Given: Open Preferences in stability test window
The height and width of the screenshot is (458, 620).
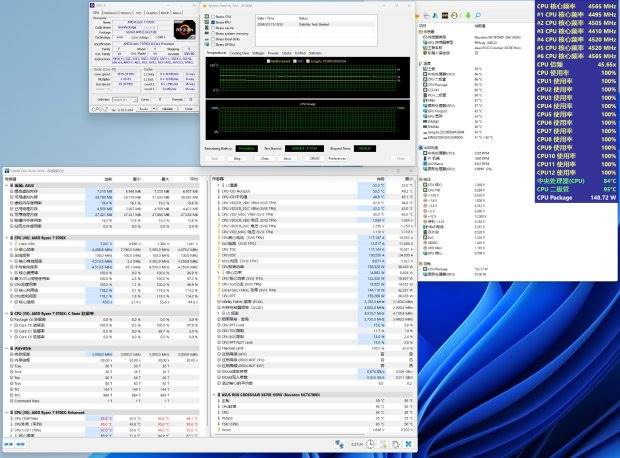Looking at the screenshot, I should 337,158.
